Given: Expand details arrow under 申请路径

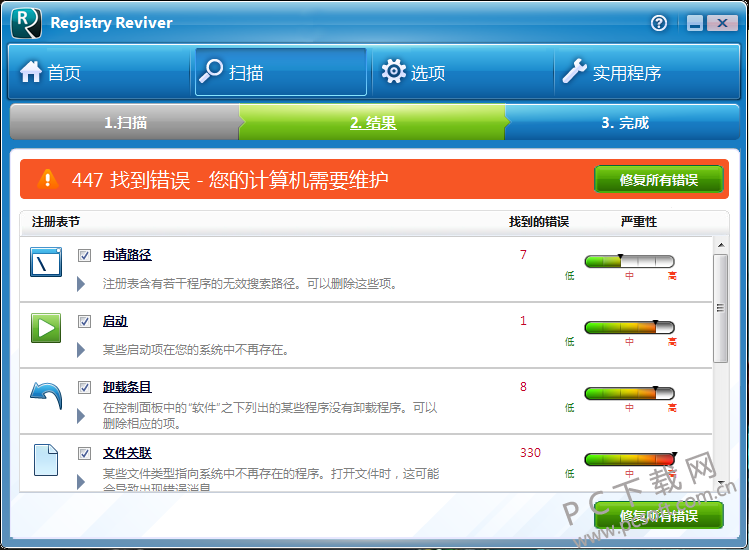Looking at the screenshot, I should [81, 284].
